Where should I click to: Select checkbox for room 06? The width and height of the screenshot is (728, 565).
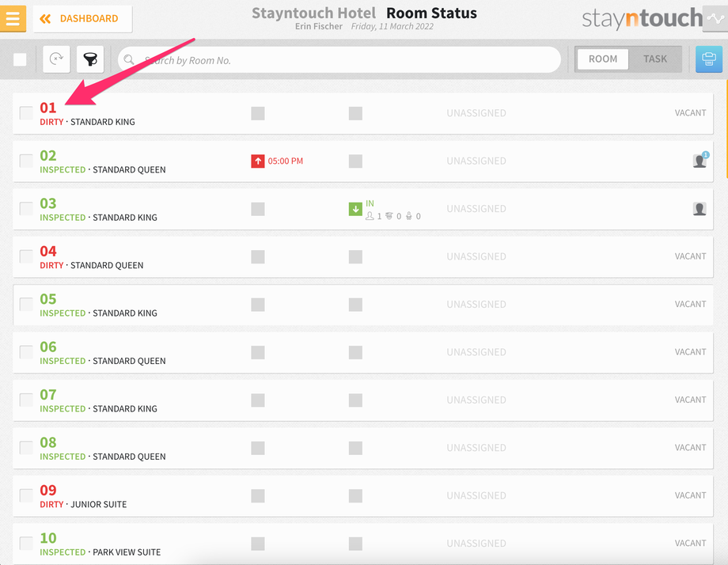click(x=26, y=352)
